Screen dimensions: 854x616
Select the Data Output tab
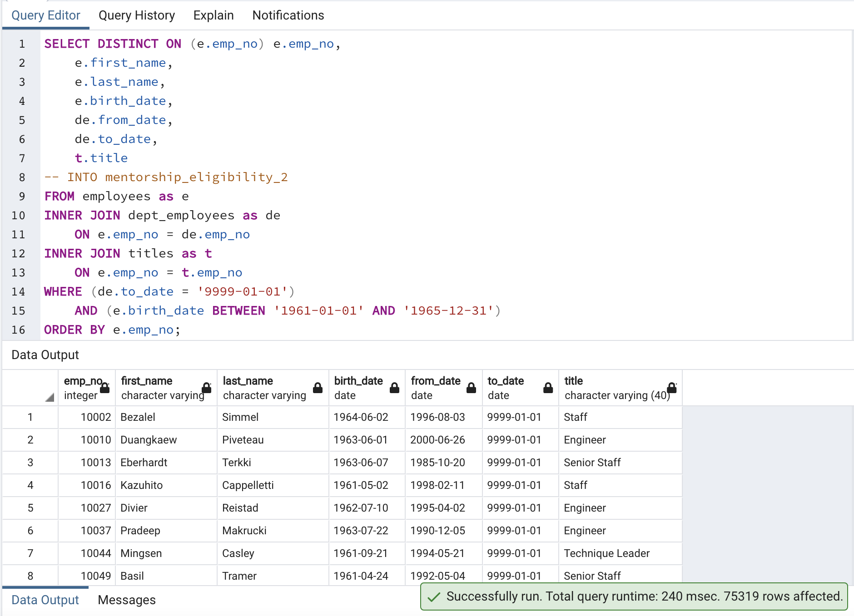click(45, 600)
